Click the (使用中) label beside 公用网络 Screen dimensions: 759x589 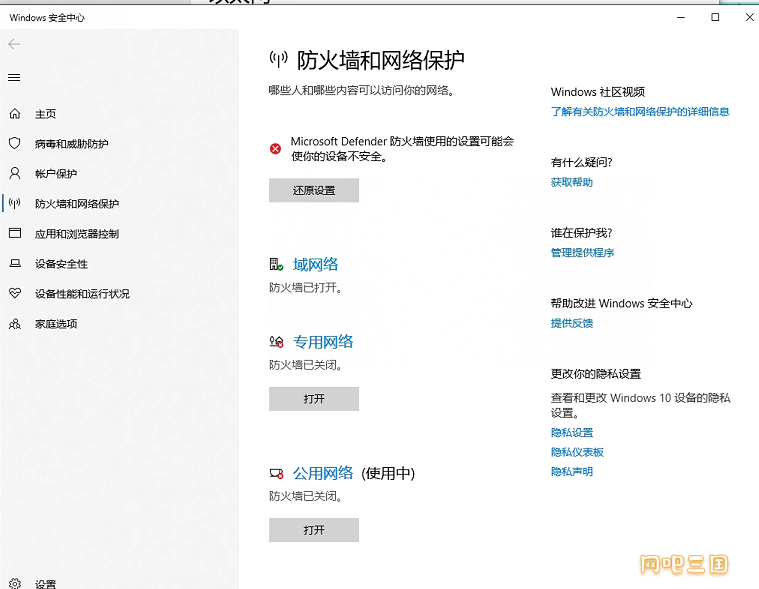tap(388, 473)
